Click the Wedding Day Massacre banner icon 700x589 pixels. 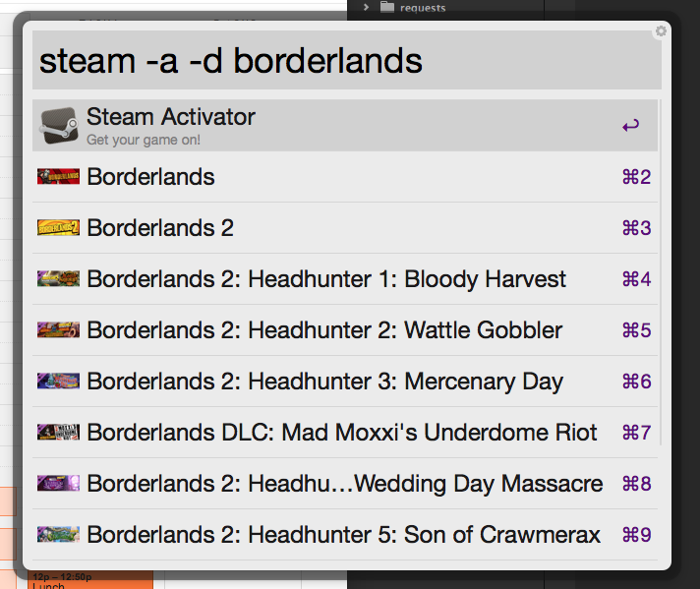pyautogui.click(x=59, y=484)
